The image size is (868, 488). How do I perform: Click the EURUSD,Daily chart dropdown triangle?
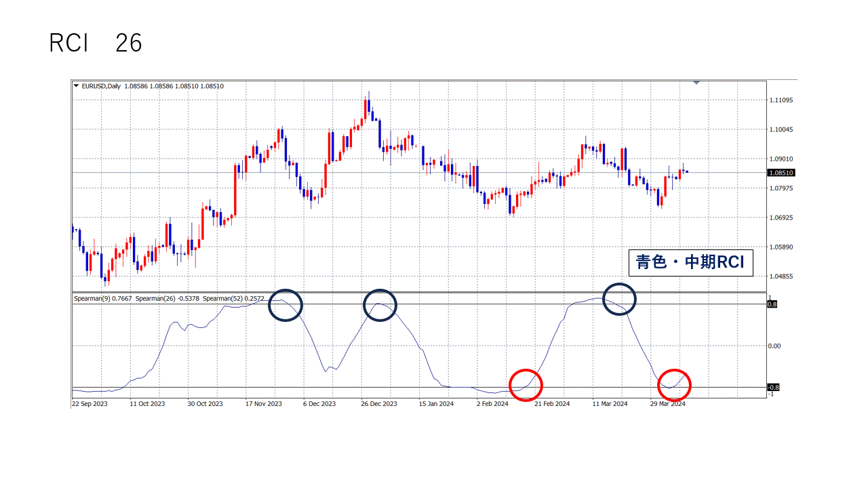pyautogui.click(x=76, y=85)
